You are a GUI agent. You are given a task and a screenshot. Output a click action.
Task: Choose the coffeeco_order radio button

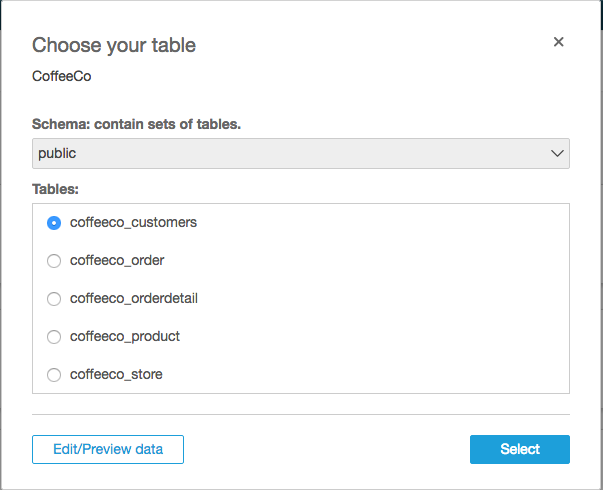tap(54, 261)
